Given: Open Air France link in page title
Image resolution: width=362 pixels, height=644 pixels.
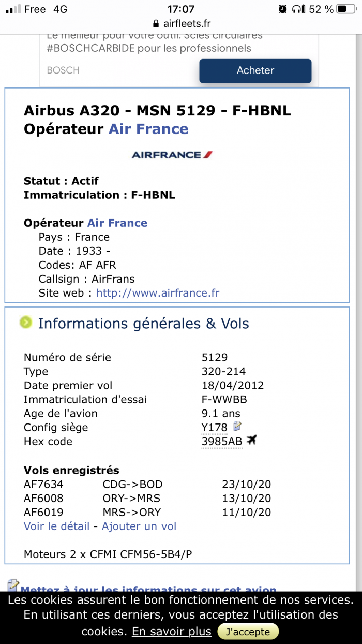Looking at the screenshot, I should [148, 129].
